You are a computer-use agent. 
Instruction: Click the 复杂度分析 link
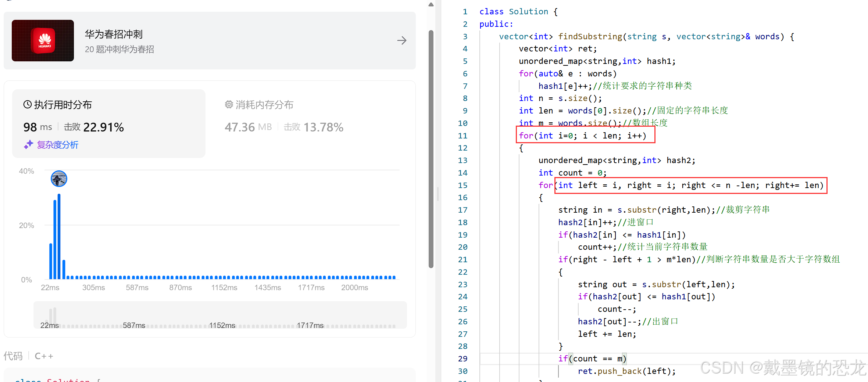58,145
